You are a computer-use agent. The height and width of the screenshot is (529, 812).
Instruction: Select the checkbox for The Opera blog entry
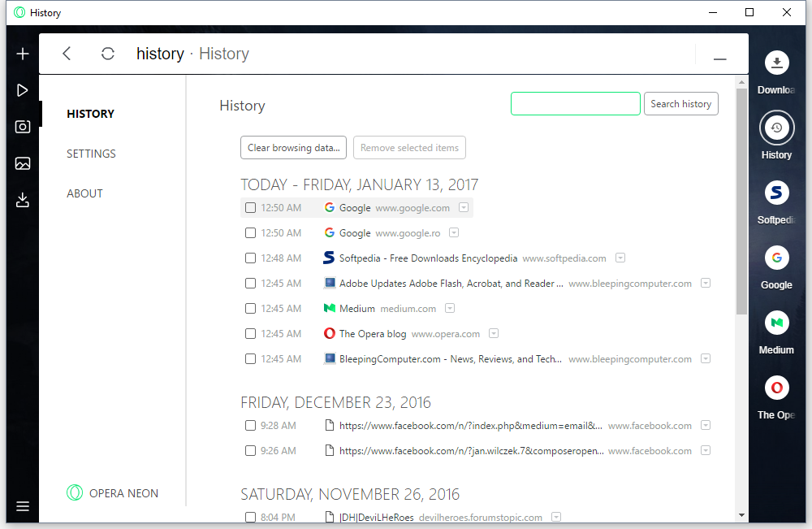[x=250, y=333]
